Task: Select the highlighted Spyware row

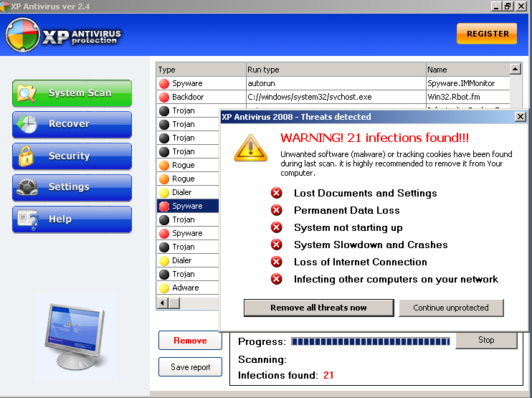Action: pos(188,206)
